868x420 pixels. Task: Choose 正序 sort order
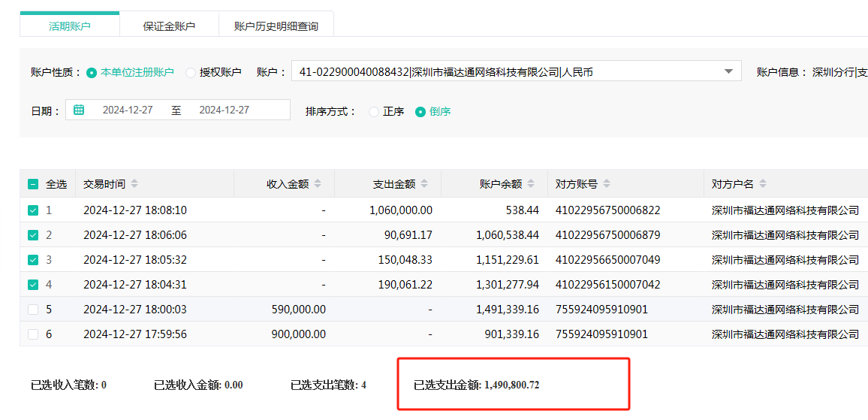tap(374, 111)
